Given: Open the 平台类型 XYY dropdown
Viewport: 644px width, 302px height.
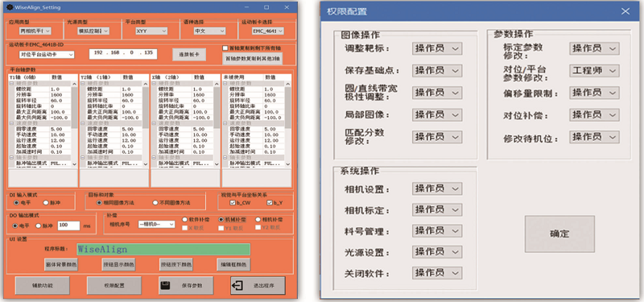Looking at the screenshot, I should coord(151,31).
